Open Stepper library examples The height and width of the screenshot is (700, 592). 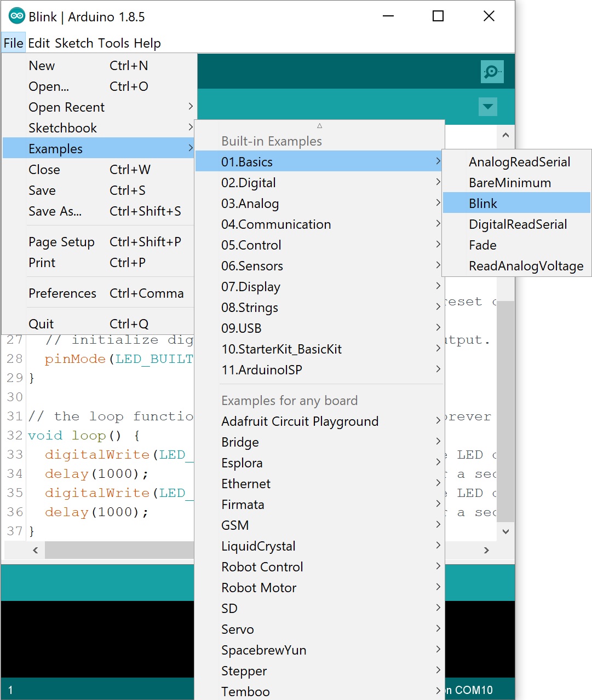(x=319, y=671)
